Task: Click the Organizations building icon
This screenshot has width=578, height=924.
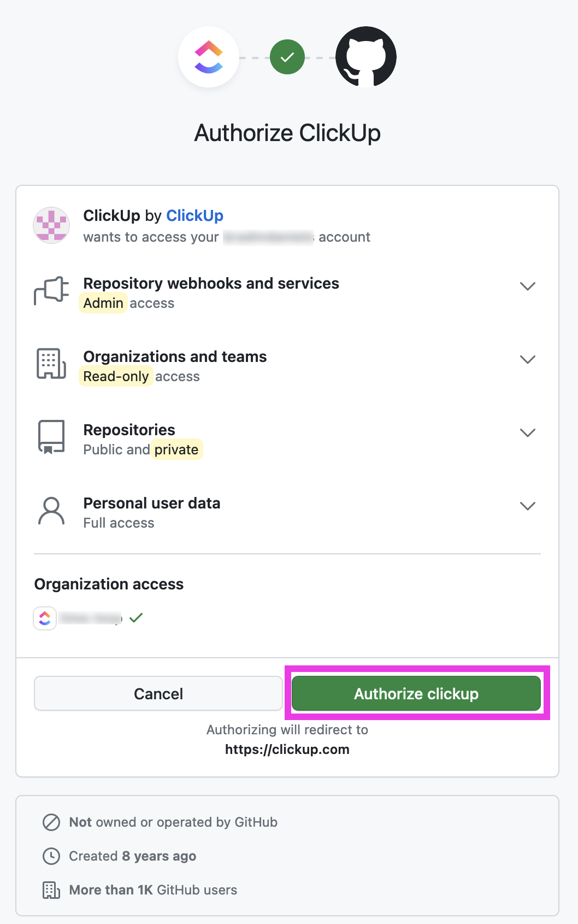Action: (51, 364)
